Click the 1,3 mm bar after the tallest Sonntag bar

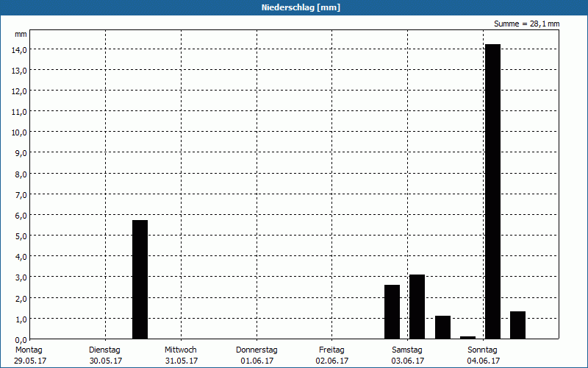518,325
